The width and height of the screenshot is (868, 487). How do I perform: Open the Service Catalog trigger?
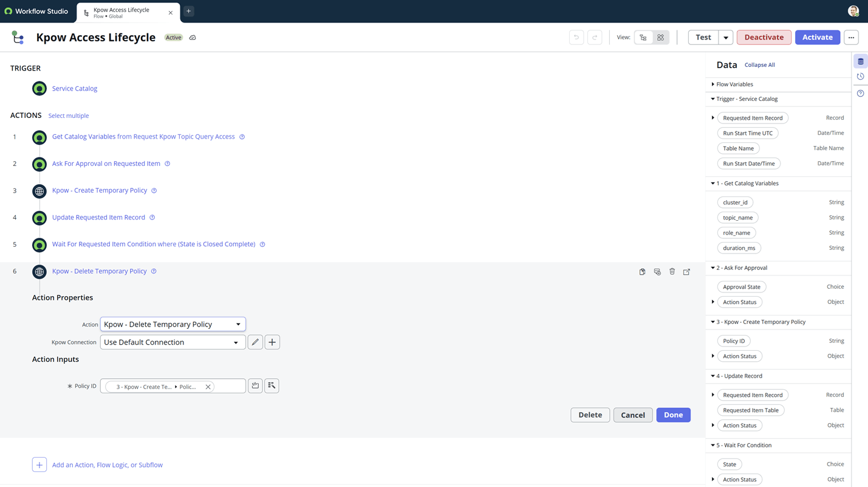(x=75, y=89)
